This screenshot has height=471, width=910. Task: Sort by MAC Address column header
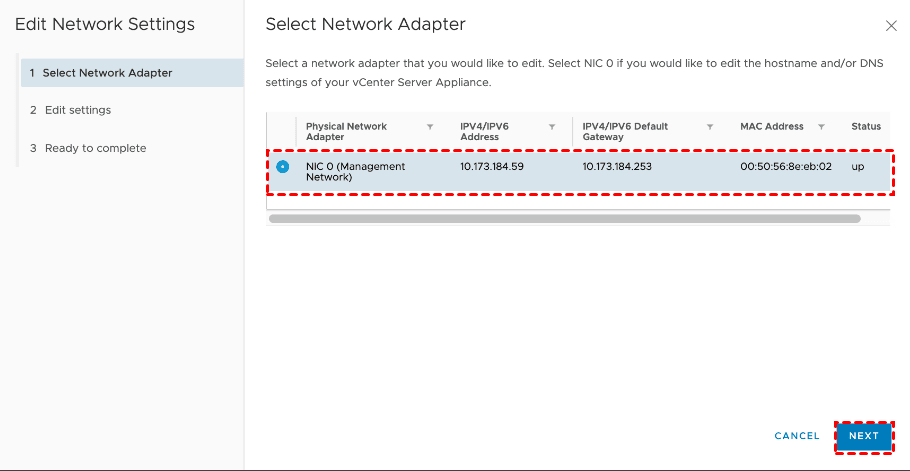point(771,127)
